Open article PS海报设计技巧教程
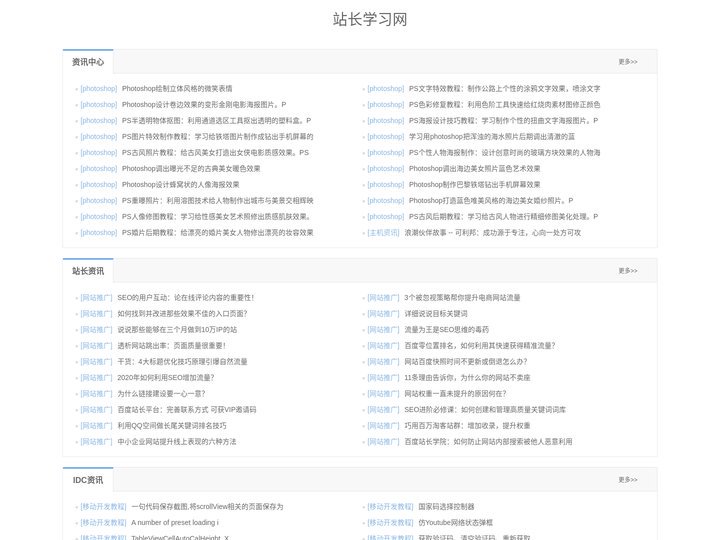The width and height of the screenshot is (720, 540). point(503,121)
